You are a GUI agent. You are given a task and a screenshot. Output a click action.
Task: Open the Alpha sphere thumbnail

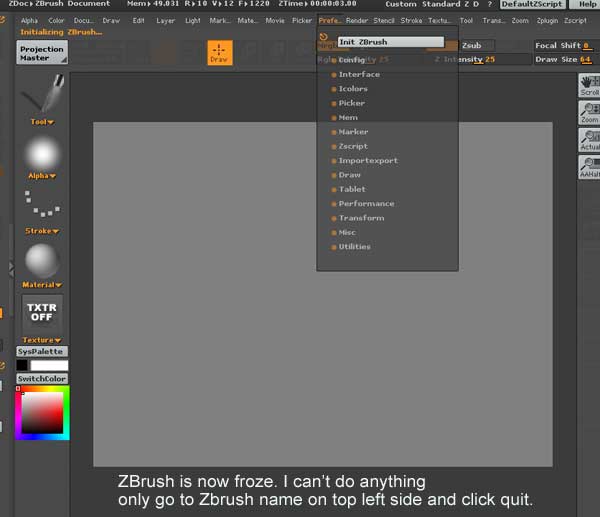click(x=42, y=154)
